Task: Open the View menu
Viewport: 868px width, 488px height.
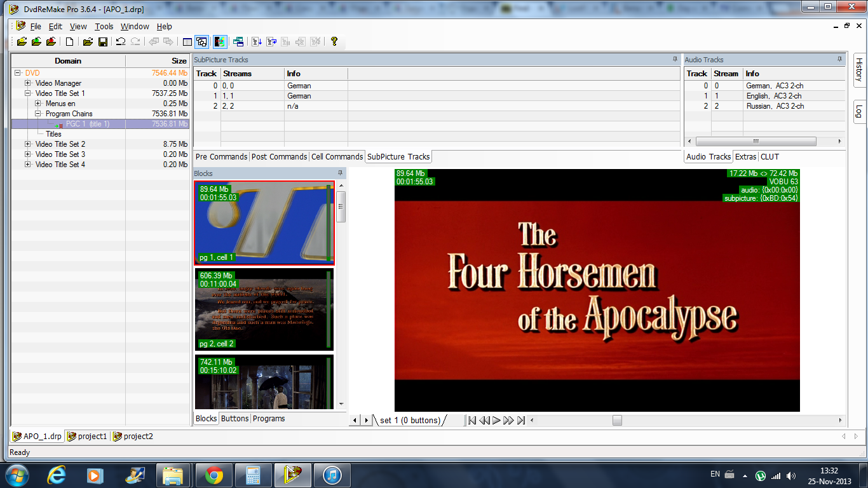Action: pos(78,26)
